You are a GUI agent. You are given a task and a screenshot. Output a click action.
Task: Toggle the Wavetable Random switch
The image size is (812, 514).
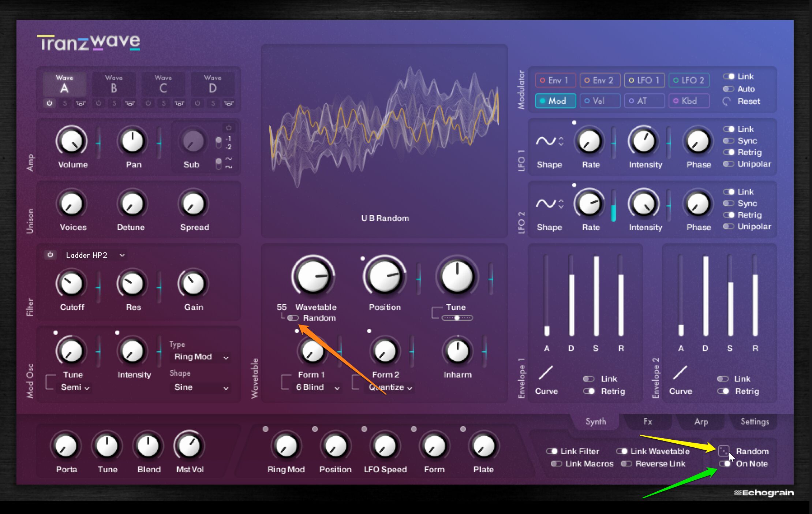point(293,318)
